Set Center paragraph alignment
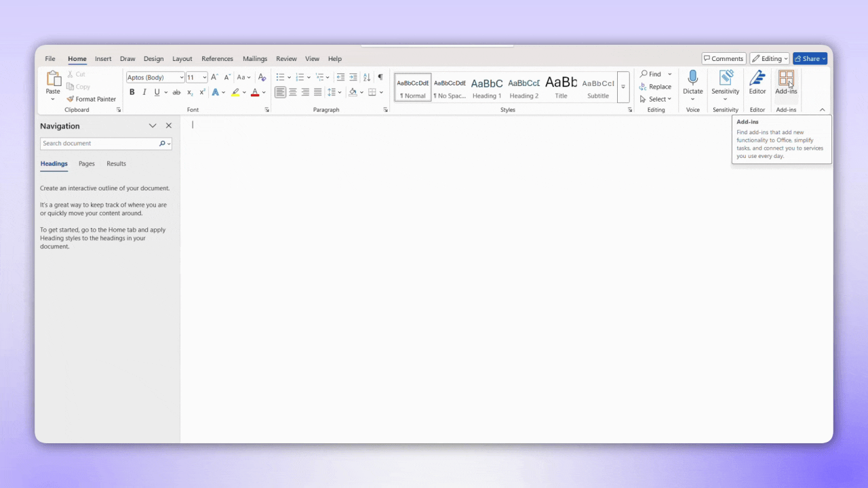This screenshot has height=488, width=868. coord(293,92)
